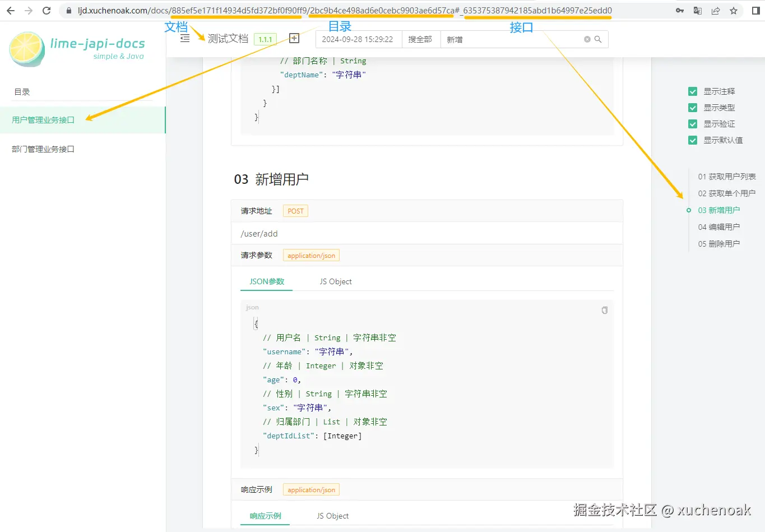The height and width of the screenshot is (532, 765).
Task: Click the response application/json tag
Action: [311, 490]
